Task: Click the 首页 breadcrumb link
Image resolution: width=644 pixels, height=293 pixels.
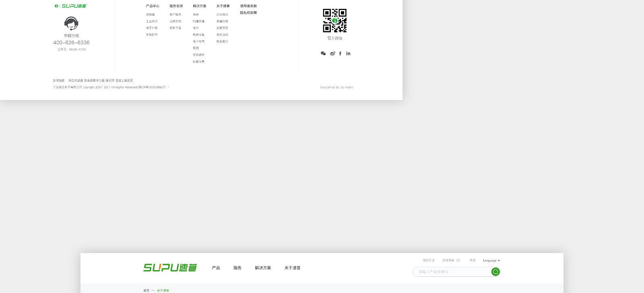Action: (146, 290)
